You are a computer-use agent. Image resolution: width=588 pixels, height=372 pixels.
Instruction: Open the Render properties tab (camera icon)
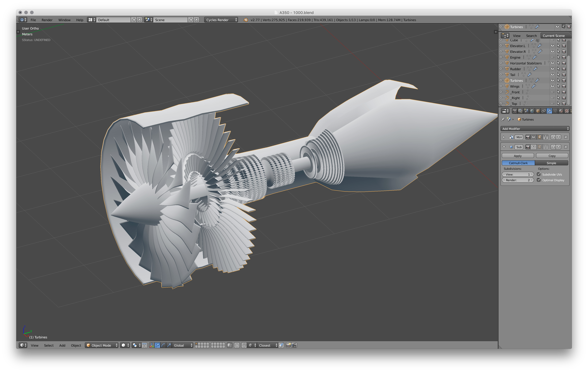click(x=514, y=111)
